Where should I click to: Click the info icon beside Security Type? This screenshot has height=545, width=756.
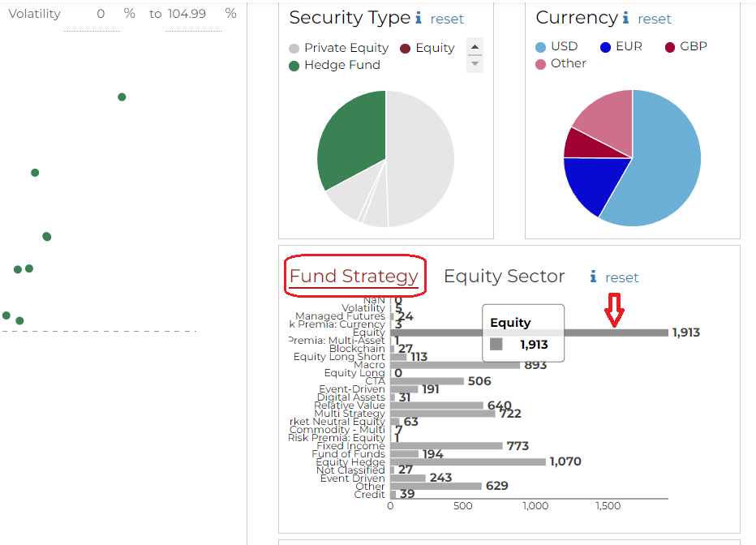[x=419, y=18]
